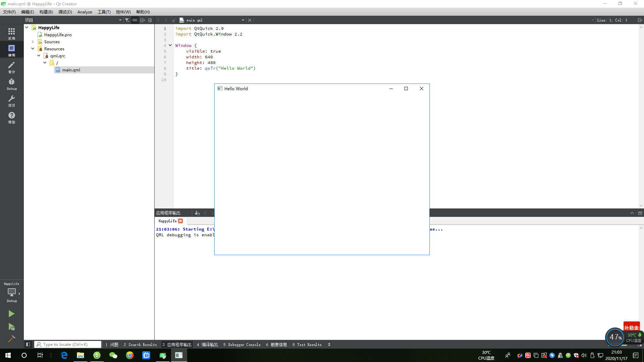Image resolution: width=644 pixels, height=362 pixels.
Task: Close the HappyLife output tab
Action: click(x=180, y=221)
